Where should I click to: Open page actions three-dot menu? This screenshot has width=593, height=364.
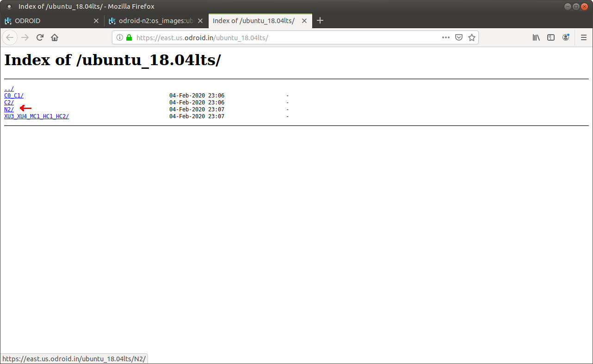pos(446,38)
